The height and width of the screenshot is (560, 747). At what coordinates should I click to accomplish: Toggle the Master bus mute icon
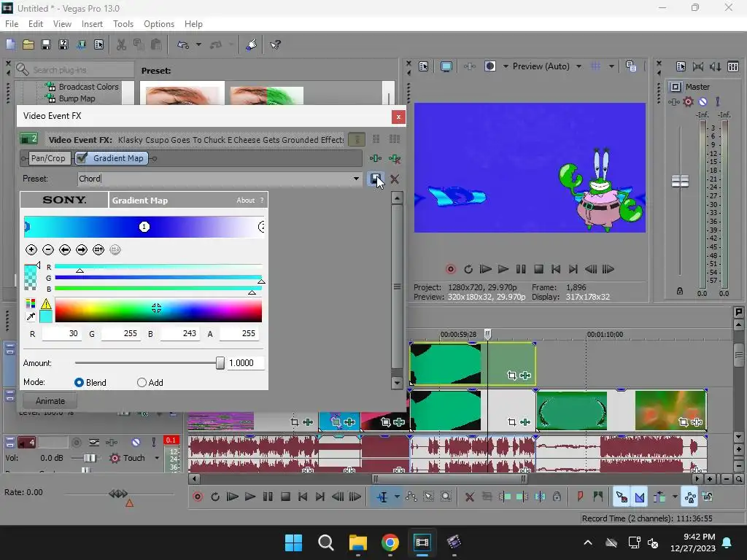[x=703, y=101]
